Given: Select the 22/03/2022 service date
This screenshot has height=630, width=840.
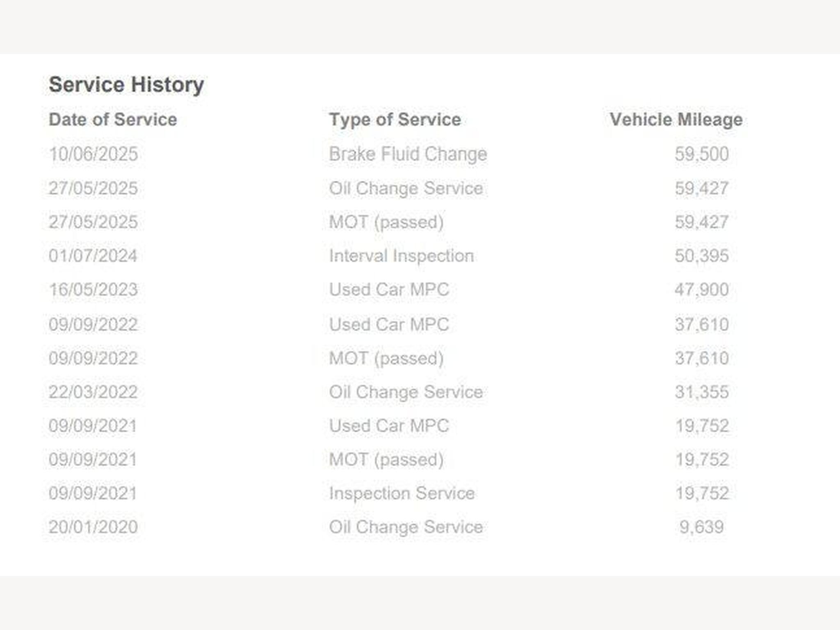Looking at the screenshot, I should tap(93, 392).
